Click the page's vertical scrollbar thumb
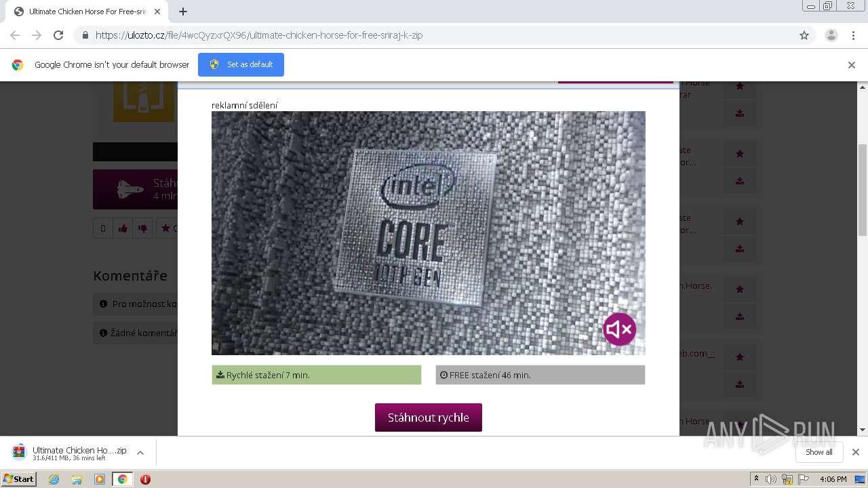The image size is (868, 488). click(x=863, y=190)
